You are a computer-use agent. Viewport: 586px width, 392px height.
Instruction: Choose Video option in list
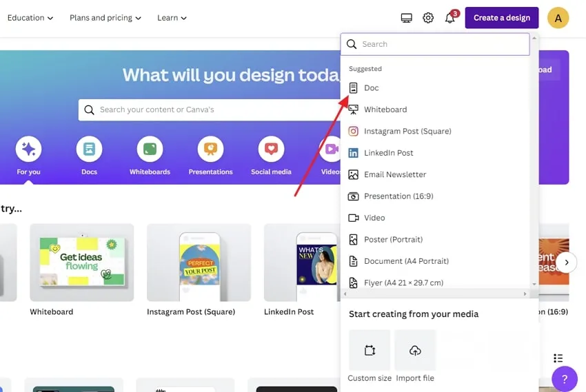435,218
